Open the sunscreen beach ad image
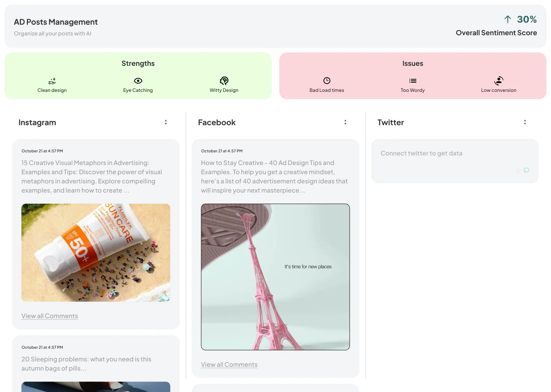The width and height of the screenshot is (551, 392). coord(96,253)
